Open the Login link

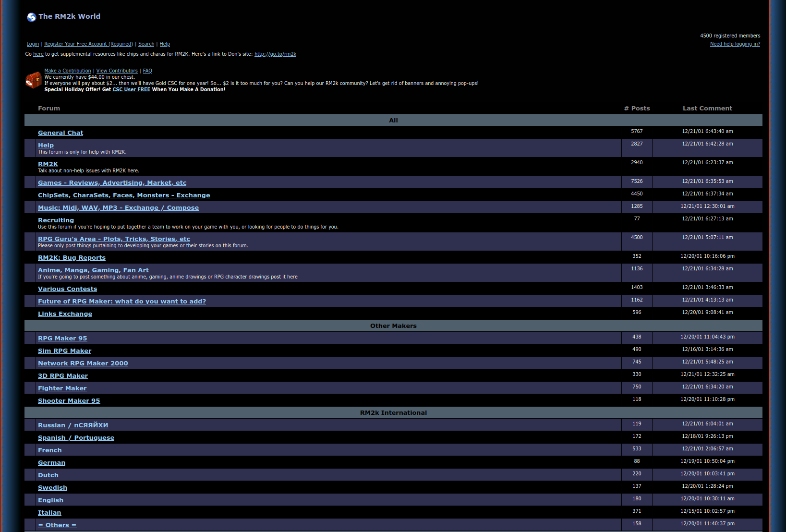[x=33, y=44]
